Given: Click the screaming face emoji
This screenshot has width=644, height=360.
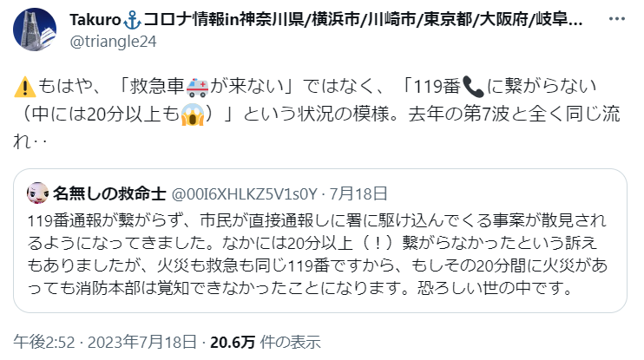Looking at the screenshot, I should pyautogui.click(x=192, y=115).
